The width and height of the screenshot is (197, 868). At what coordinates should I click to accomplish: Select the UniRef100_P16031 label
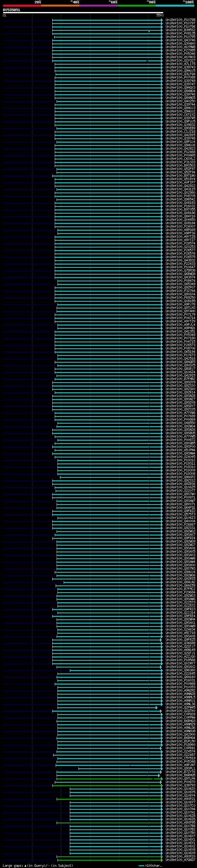coord(180,680)
